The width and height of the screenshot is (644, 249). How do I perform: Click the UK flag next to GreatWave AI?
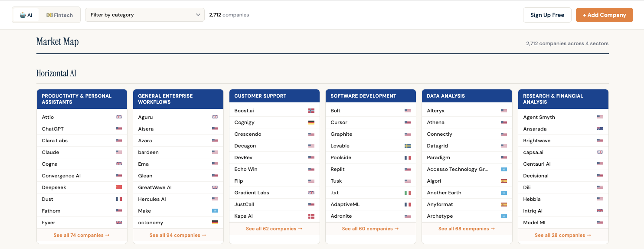[x=215, y=187]
